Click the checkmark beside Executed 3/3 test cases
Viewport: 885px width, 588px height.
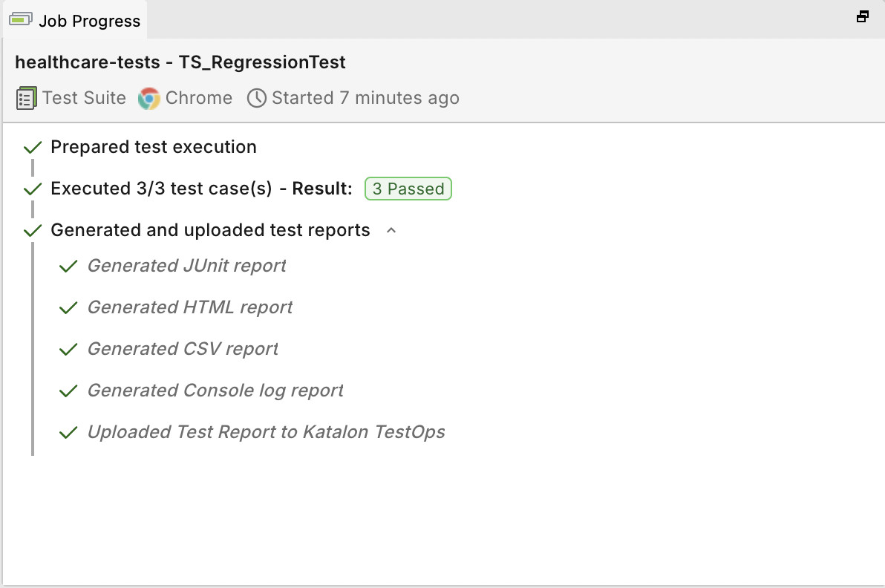(x=33, y=189)
